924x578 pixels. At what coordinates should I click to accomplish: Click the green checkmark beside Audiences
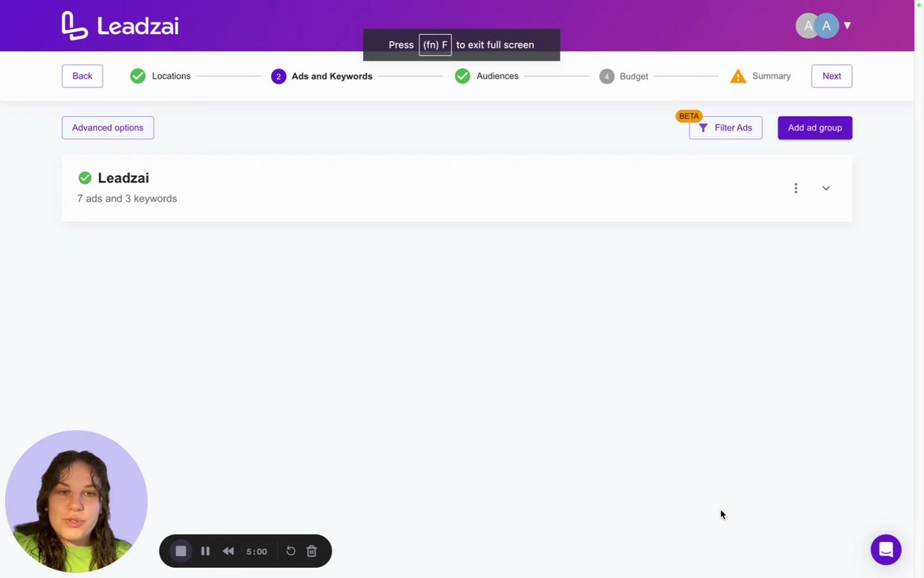[463, 76]
